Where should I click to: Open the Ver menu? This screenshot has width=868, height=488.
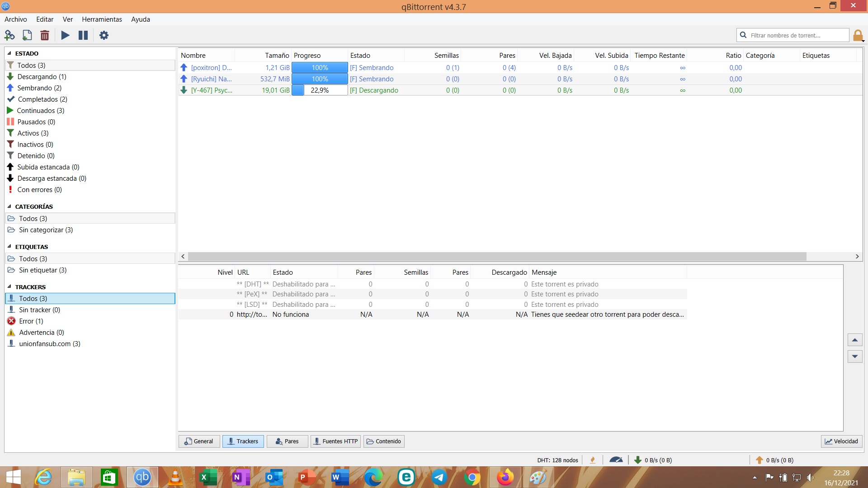click(x=68, y=19)
